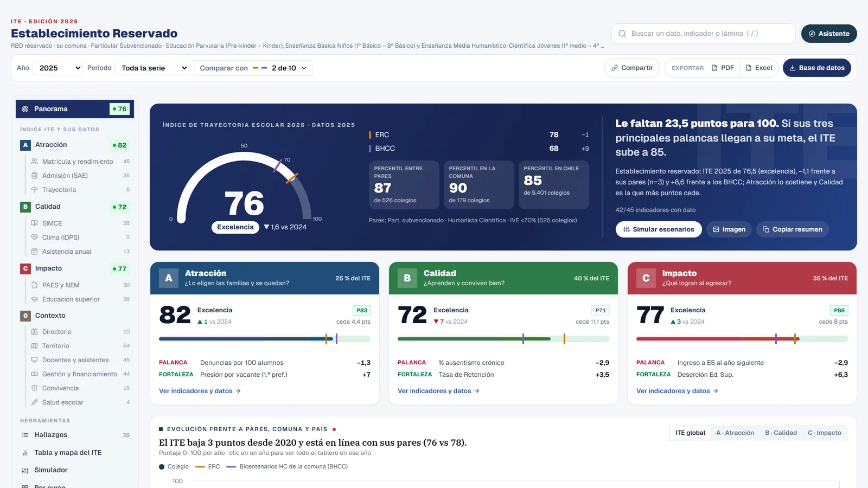Screen dimensions: 868x488
Task: Open Ver indicadores y datos under Impacto
Action: point(677,391)
